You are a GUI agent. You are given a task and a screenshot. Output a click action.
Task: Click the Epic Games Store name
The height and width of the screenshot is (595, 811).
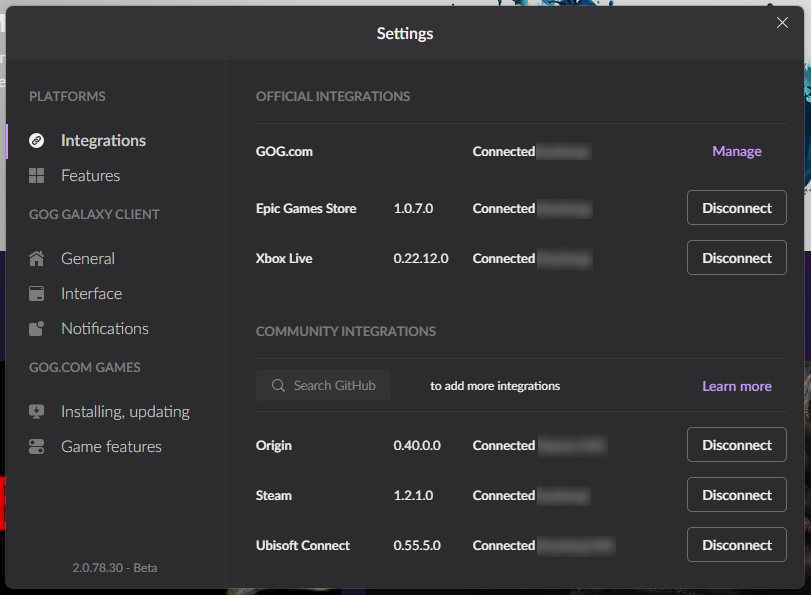pos(306,209)
